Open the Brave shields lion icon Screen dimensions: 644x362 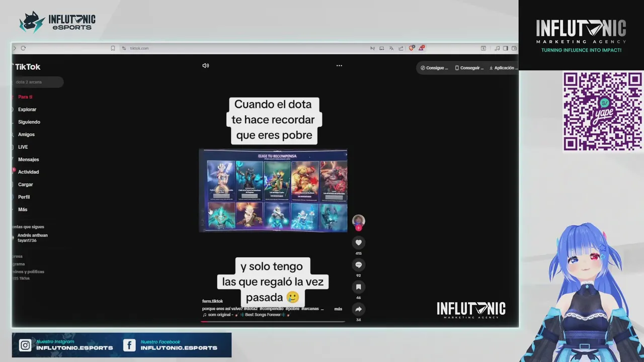click(x=412, y=48)
